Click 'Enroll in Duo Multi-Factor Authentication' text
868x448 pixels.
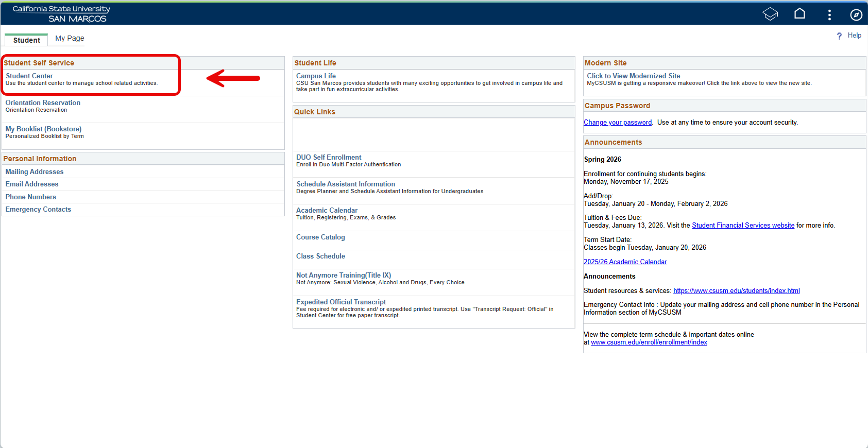pos(349,164)
